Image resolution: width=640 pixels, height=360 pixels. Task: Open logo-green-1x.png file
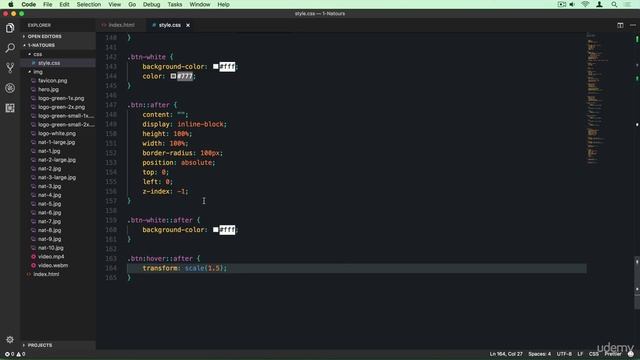(58, 98)
